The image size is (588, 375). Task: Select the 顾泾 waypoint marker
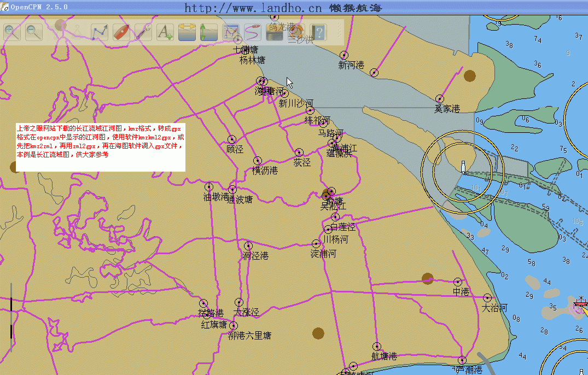pyautogui.click(x=232, y=139)
